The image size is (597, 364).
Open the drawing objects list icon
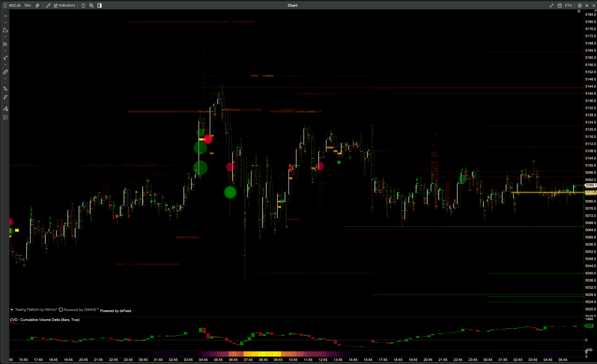click(5, 117)
